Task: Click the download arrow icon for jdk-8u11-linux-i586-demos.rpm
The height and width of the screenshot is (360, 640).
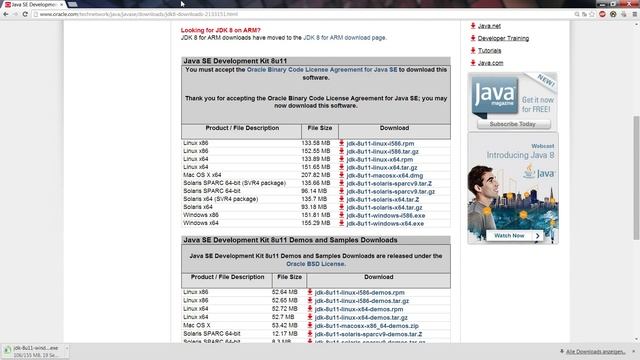Action: 310,292
